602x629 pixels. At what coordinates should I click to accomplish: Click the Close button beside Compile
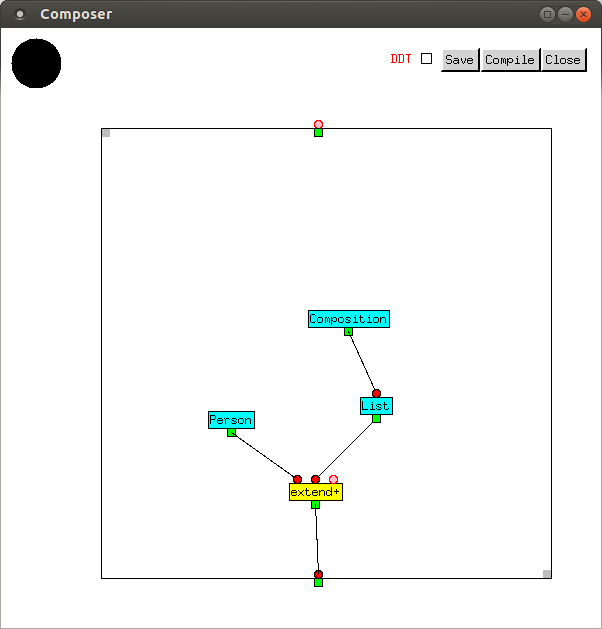coord(563,60)
